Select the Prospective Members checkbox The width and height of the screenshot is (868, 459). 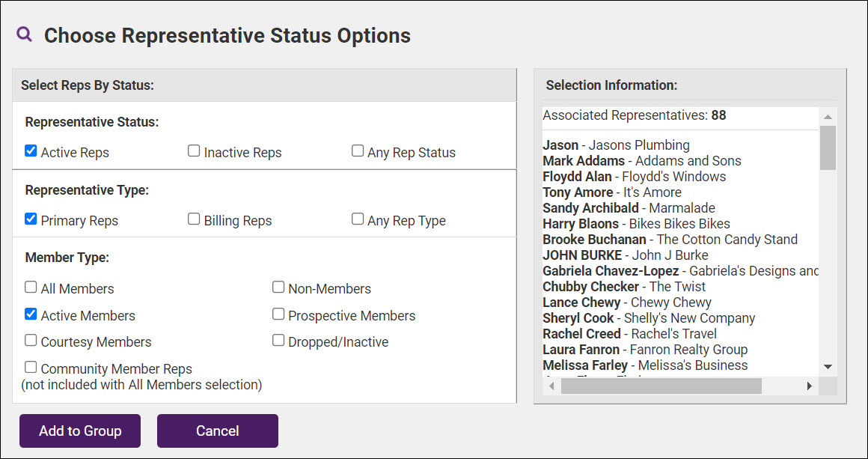pos(278,314)
